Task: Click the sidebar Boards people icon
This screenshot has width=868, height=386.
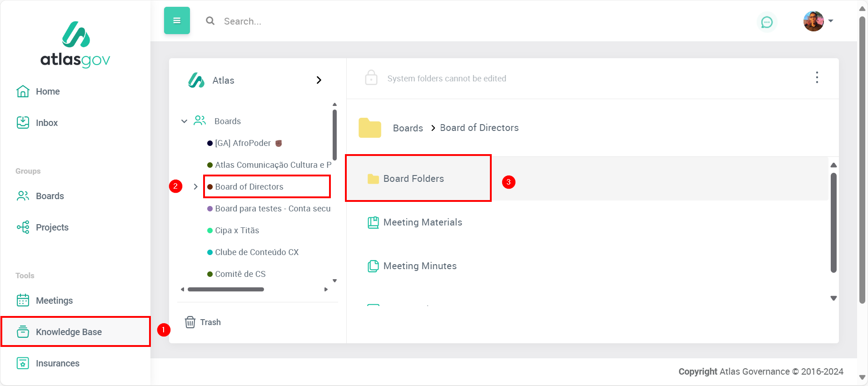Action: [x=23, y=196]
